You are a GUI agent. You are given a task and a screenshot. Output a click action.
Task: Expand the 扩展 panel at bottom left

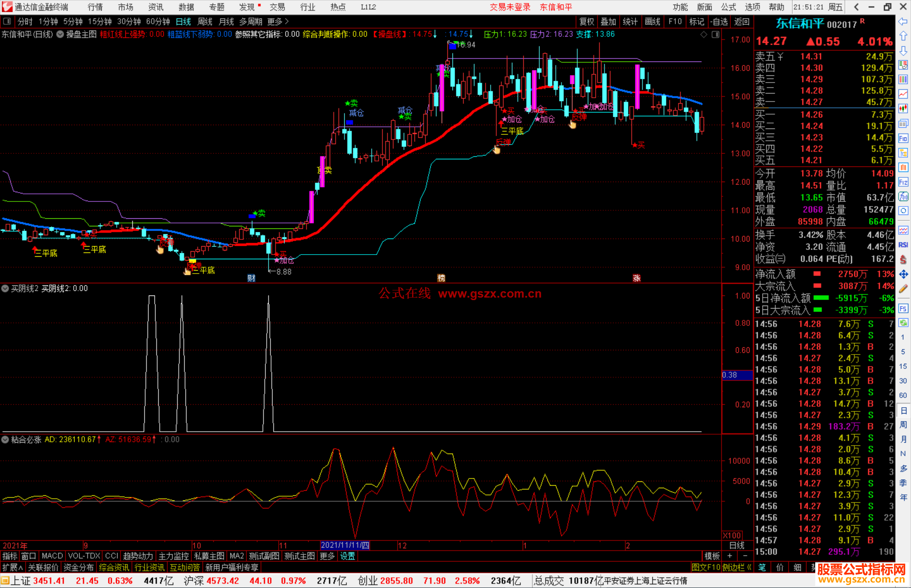click(13, 567)
